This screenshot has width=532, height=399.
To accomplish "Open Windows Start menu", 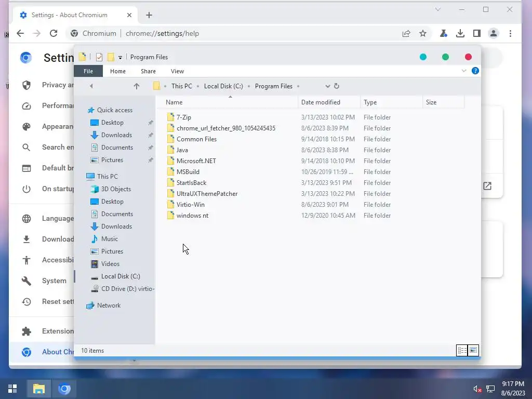I will pyautogui.click(x=12, y=389).
